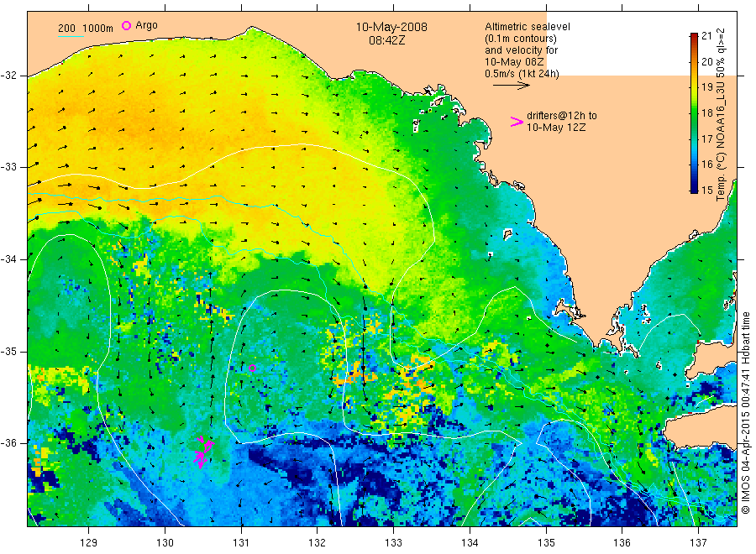Click the magenta drifter cluster in the southwest

204,452
